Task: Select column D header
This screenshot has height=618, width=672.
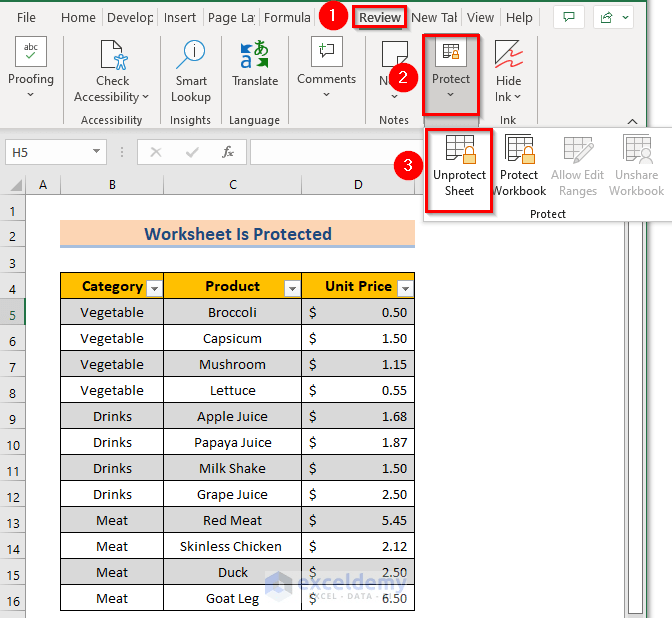Action: tap(358, 185)
